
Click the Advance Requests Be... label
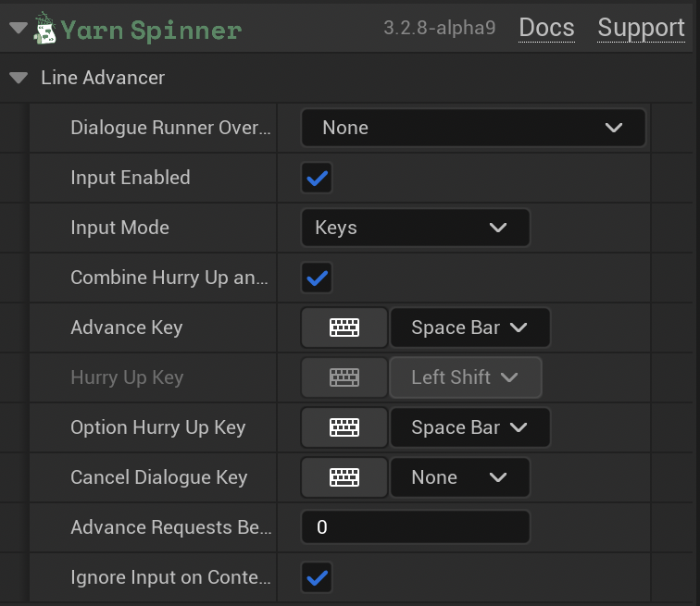(x=171, y=527)
